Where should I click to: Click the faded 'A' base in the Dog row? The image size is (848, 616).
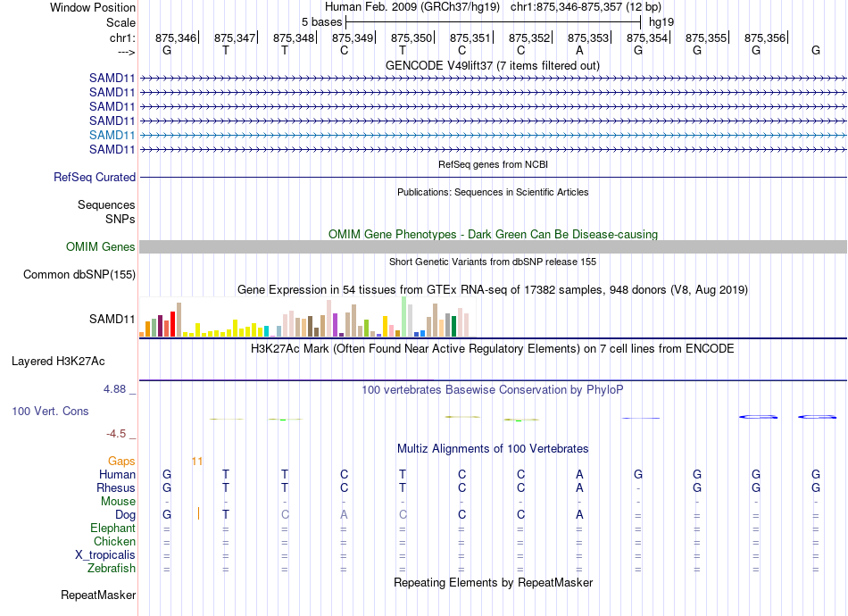tap(344, 515)
